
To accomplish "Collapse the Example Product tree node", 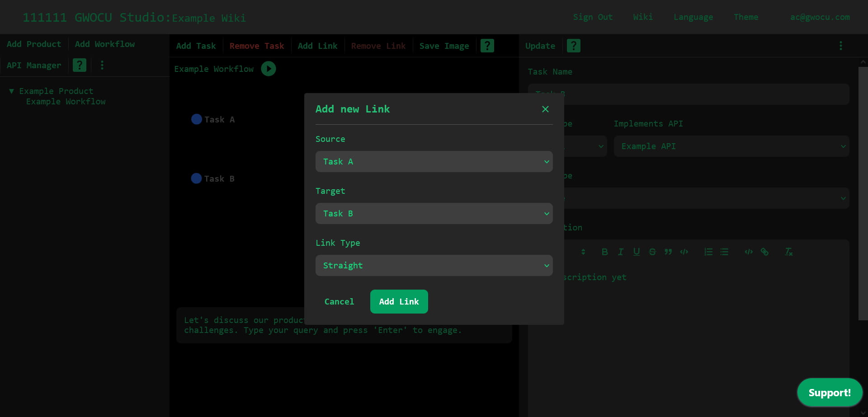I will [x=11, y=91].
